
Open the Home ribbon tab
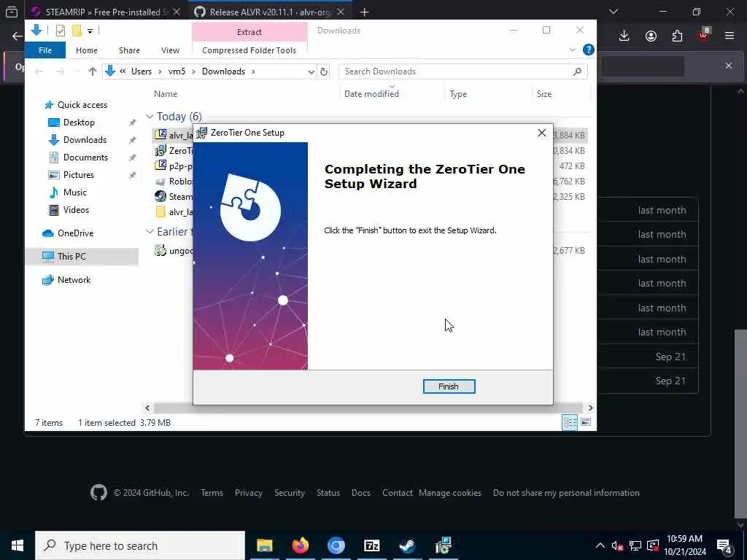click(87, 50)
